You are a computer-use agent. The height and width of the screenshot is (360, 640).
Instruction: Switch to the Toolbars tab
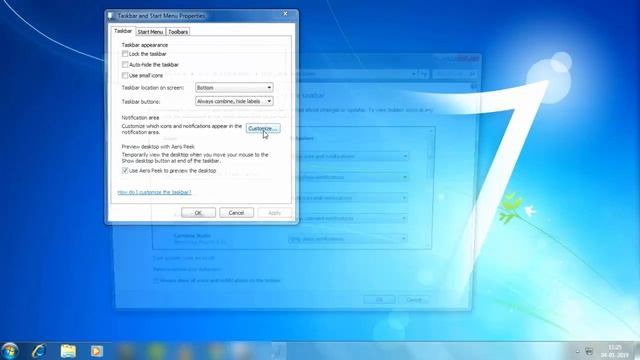[178, 32]
